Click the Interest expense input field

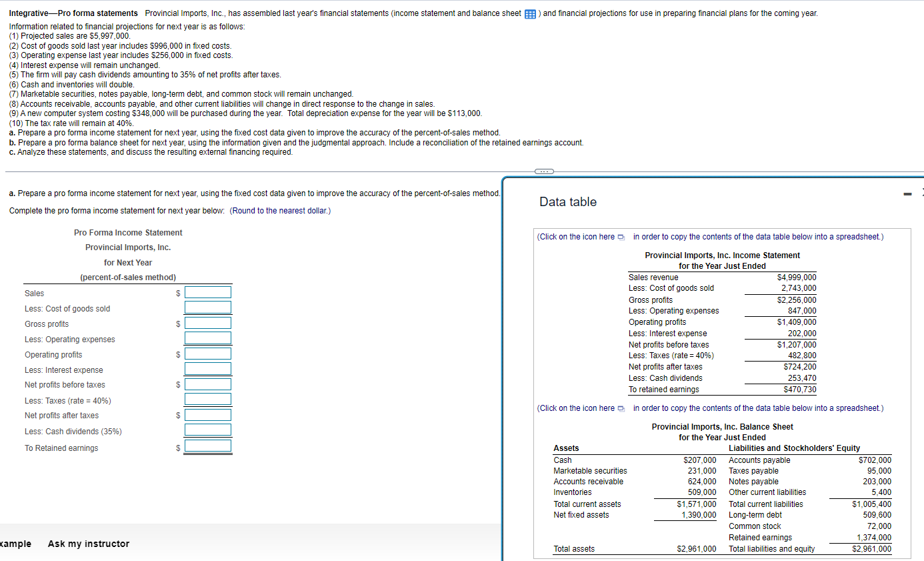pyautogui.click(x=208, y=369)
